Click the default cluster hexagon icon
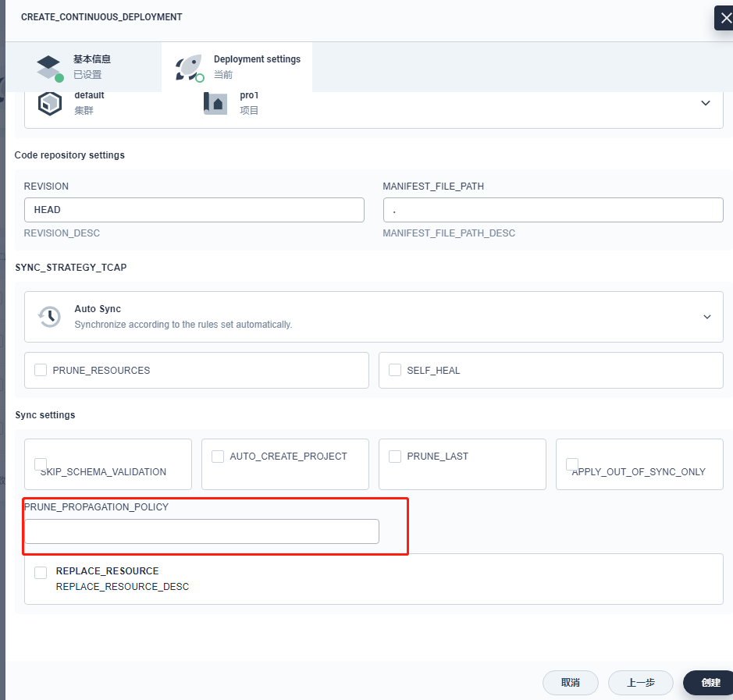 [49, 102]
